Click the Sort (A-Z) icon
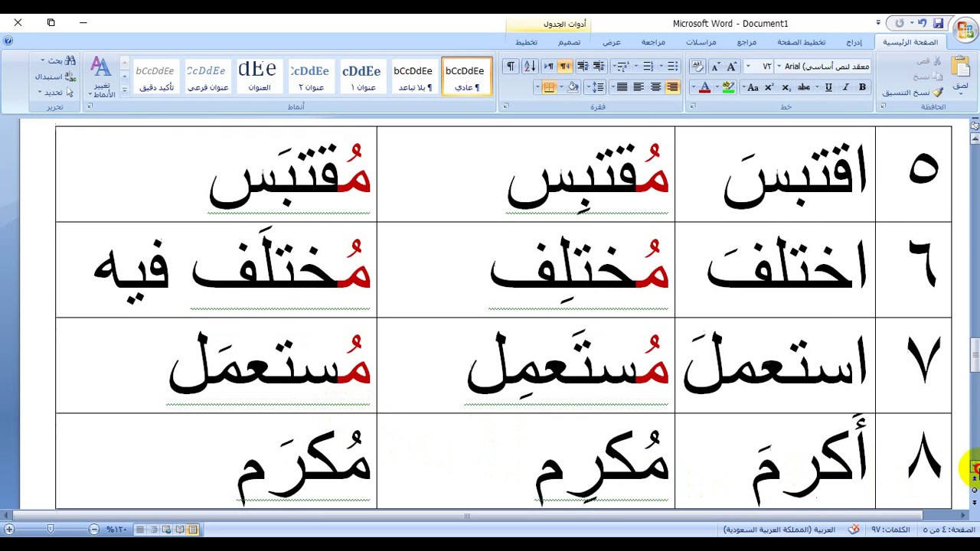The image size is (980, 551). point(529,67)
